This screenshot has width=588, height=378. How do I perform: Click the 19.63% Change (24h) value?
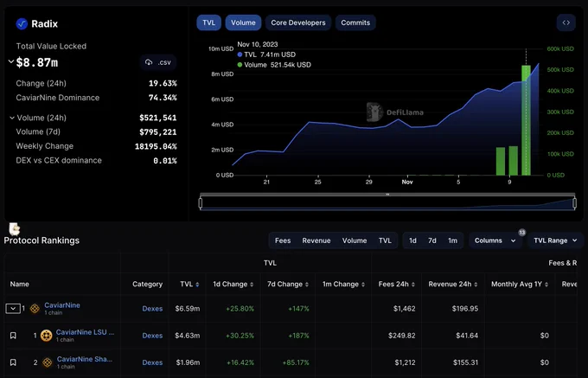[x=163, y=83]
